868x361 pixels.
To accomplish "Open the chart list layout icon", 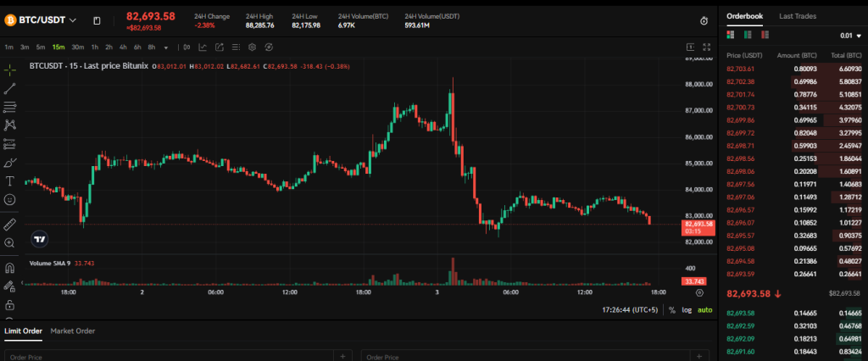I will point(236,47).
